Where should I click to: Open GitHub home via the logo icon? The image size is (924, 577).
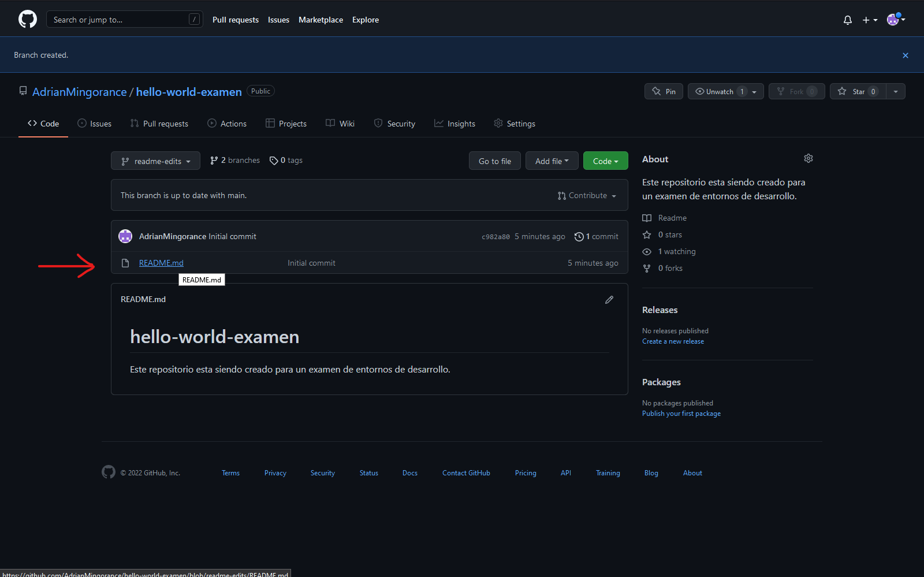[27, 18]
